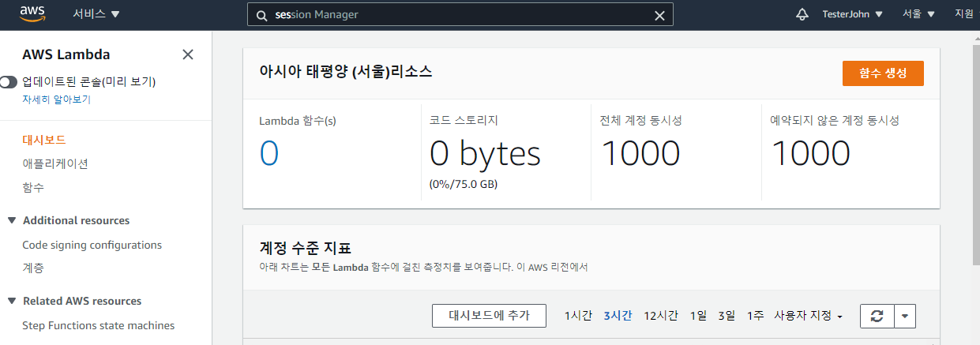Click the 대시보드에 추가 button

[x=490, y=315]
